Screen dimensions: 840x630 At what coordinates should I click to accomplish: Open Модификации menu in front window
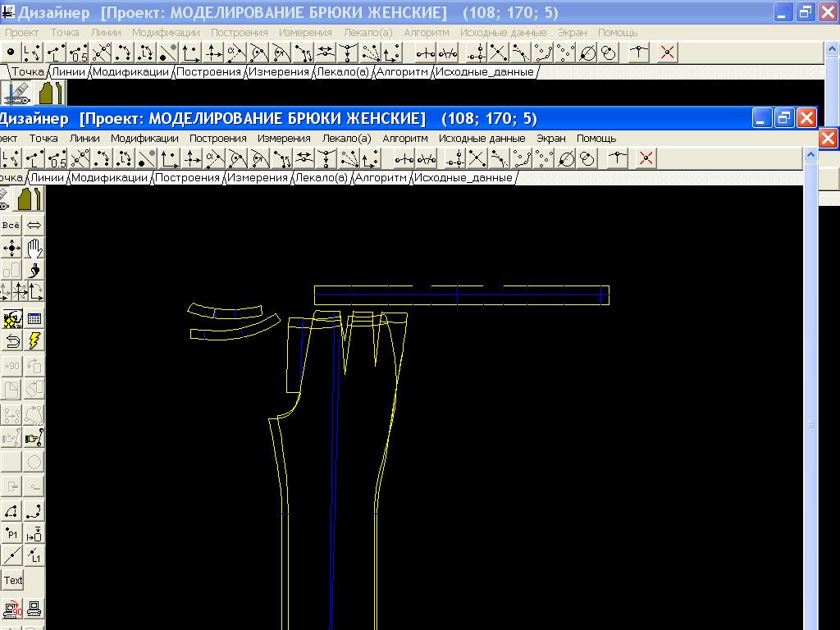(x=144, y=138)
